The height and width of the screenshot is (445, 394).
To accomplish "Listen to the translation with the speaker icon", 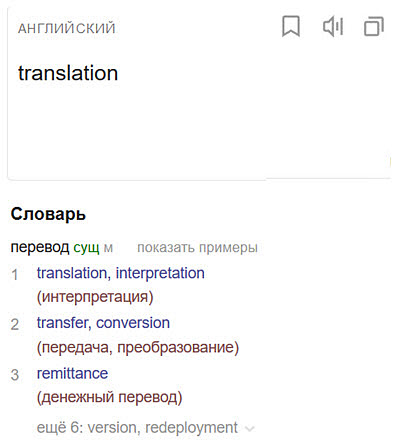I will [333, 26].
